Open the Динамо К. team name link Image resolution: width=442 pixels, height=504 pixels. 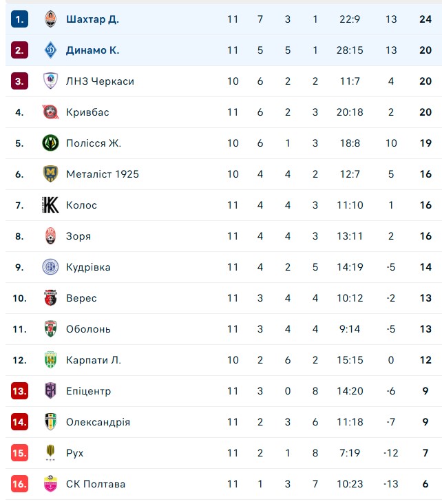point(92,50)
